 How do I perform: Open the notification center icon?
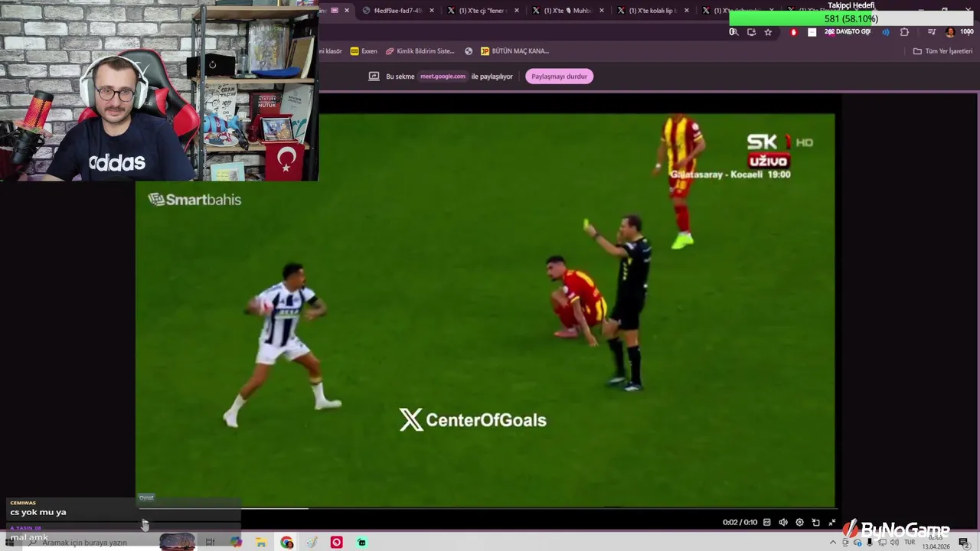pos(964,543)
